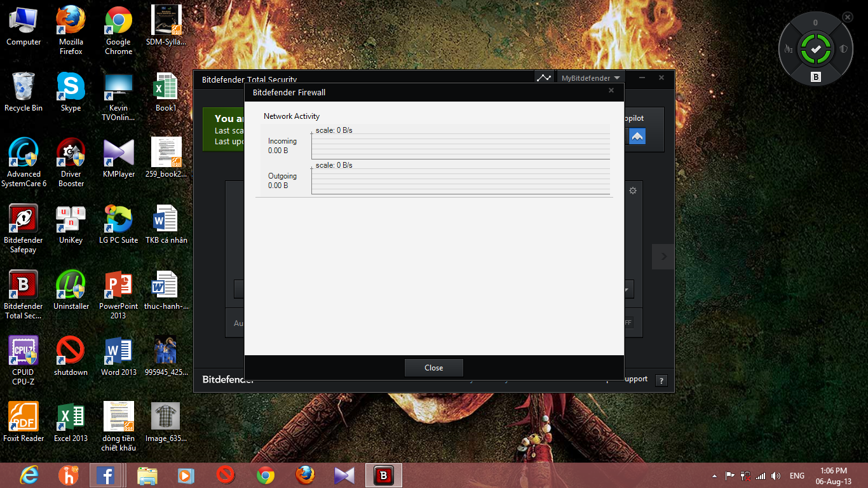
Task: Click the widget's green status checkmark center
Action: [x=816, y=49]
